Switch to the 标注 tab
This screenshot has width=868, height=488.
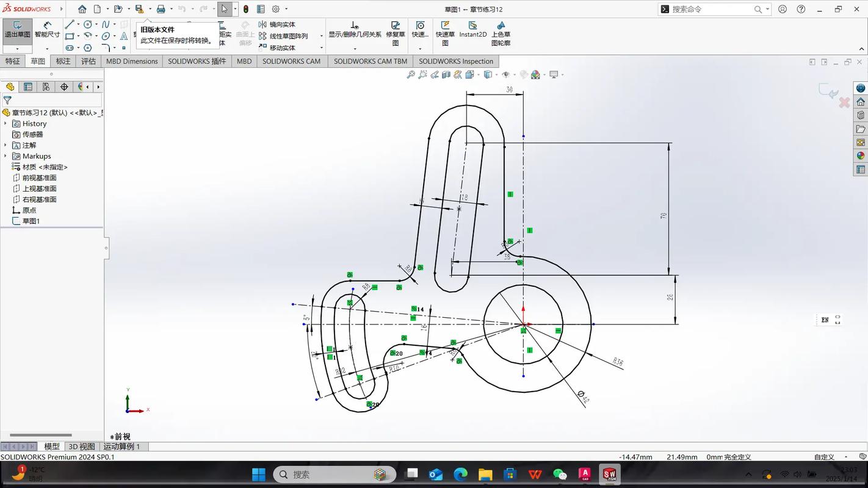coord(63,61)
